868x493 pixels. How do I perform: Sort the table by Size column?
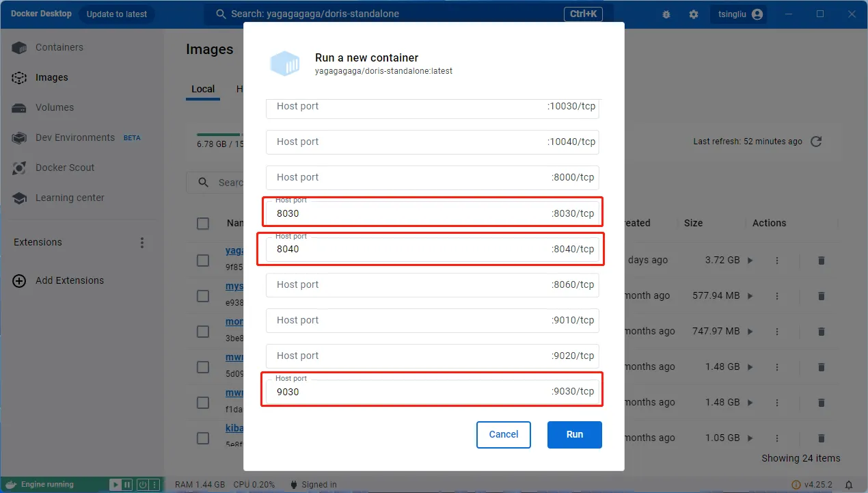(693, 224)
